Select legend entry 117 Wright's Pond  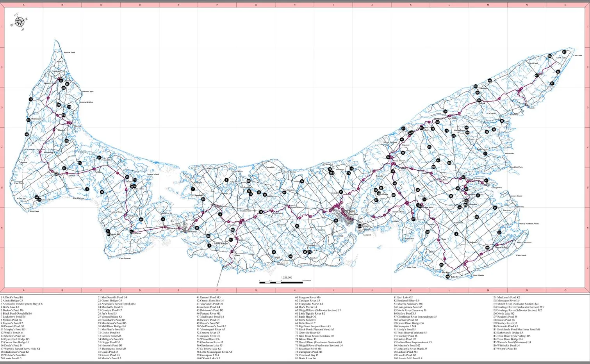[x=504, y=349]
